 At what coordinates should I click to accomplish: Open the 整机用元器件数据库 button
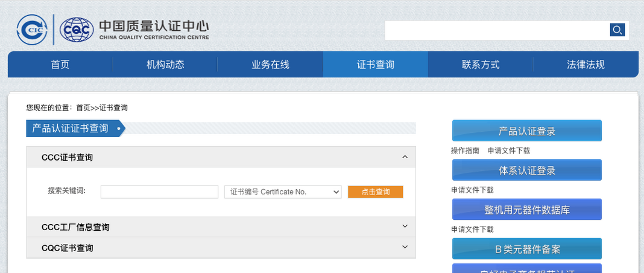[526, 210]
